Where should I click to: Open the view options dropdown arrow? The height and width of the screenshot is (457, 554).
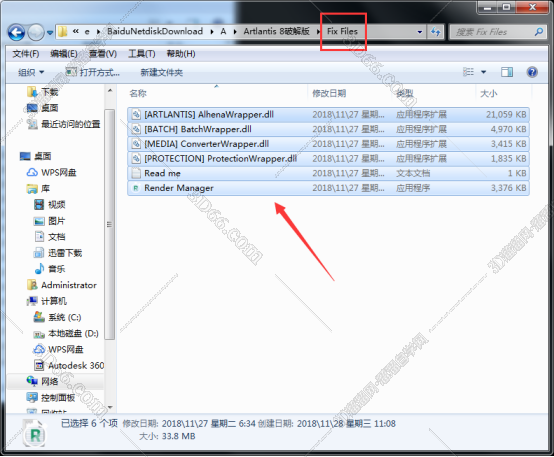(484, 72)
